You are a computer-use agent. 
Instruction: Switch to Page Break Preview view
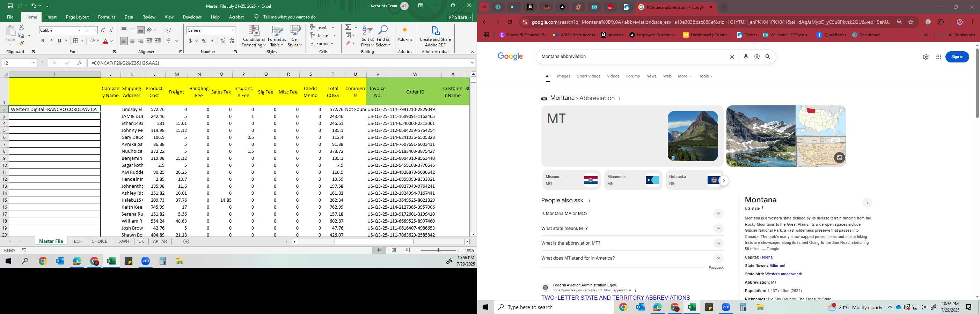coord(407,250)
